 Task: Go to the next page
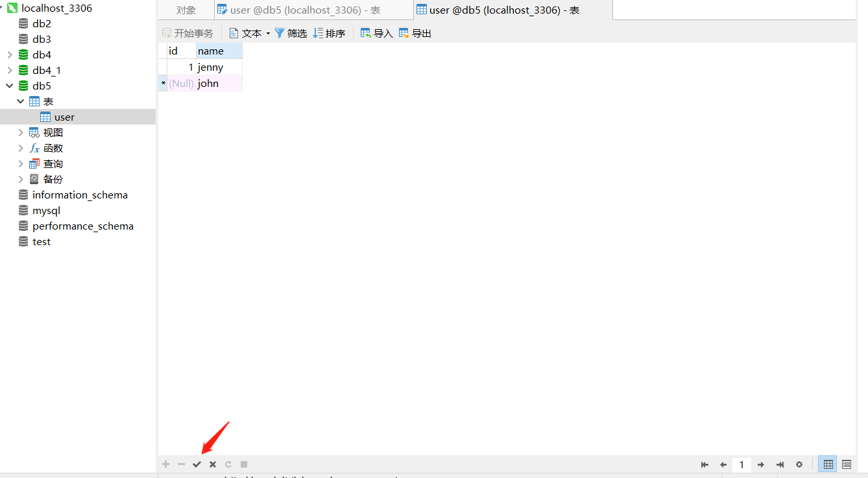(761, 464)
